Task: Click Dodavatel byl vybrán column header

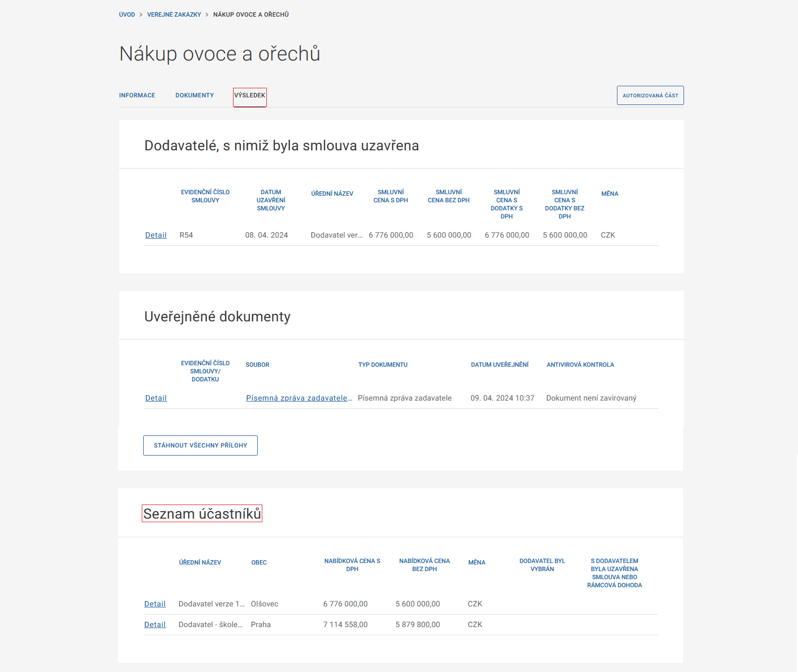Action: pyautogui.click(x=542, y=565)
